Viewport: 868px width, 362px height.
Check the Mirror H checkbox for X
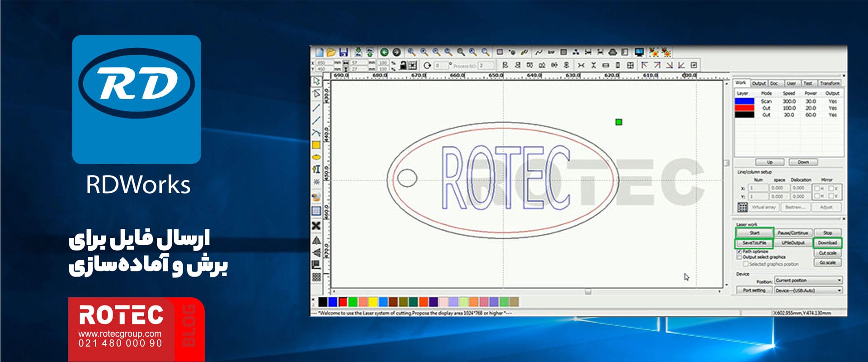816,188
